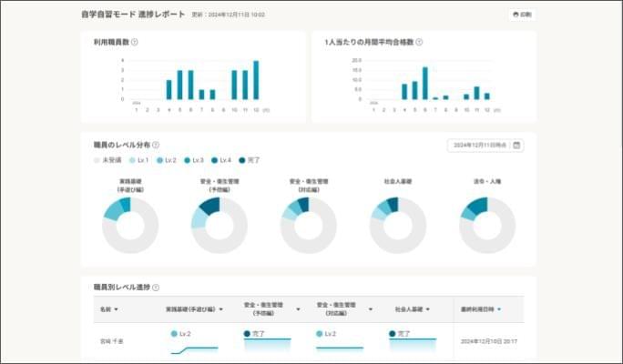Image resolution: width=623 pixels, height=364 pixels.
Task: Click the print button at top right
Action: point(522,15)
